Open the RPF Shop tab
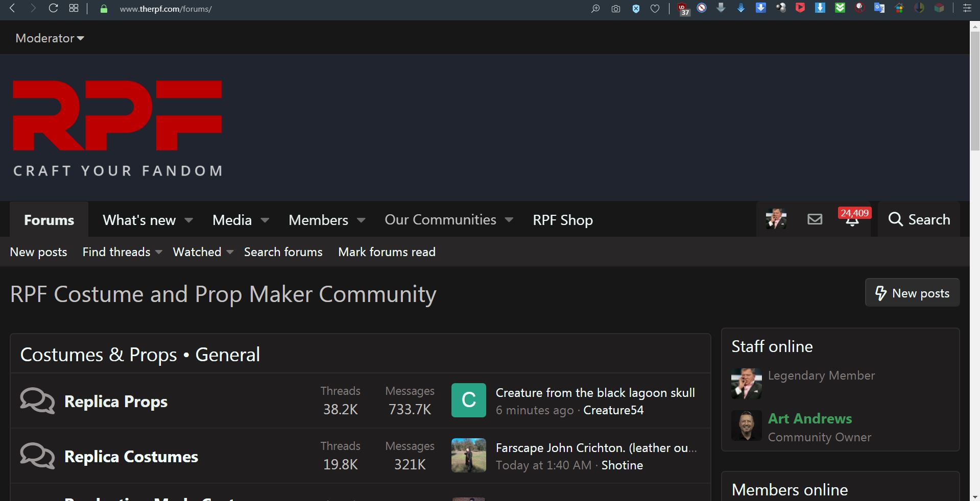 (563, 220)
